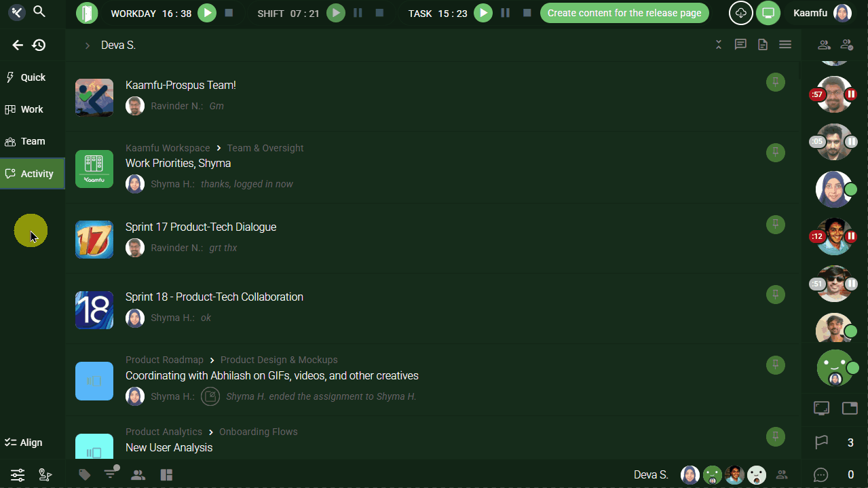The height and width of the screenshot is (488, 868).
Task: Toggle pin on Sprint 18 Product-Tech Collaboration
Action: coord(775,295)
